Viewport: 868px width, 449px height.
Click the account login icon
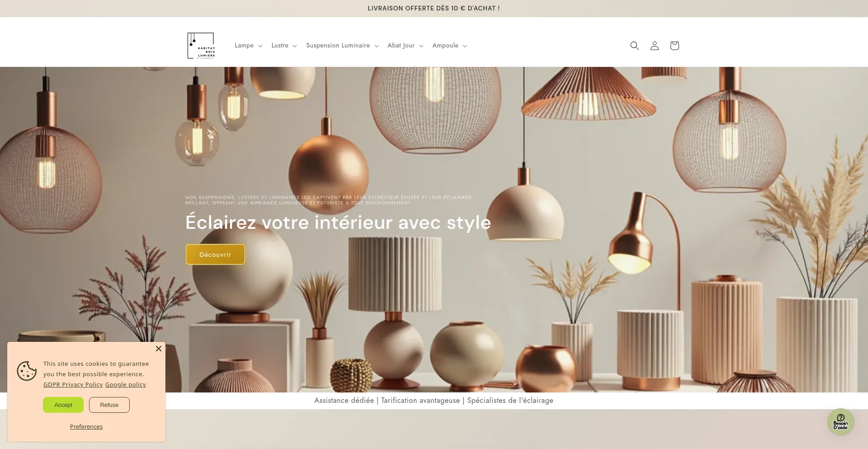(x=654, y=46)
